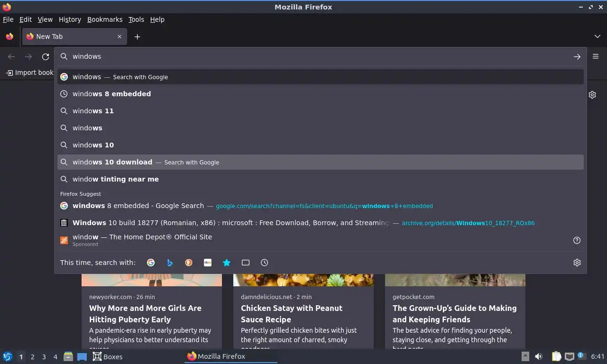Click the newyorker article thumbnail

coord(152,280)
